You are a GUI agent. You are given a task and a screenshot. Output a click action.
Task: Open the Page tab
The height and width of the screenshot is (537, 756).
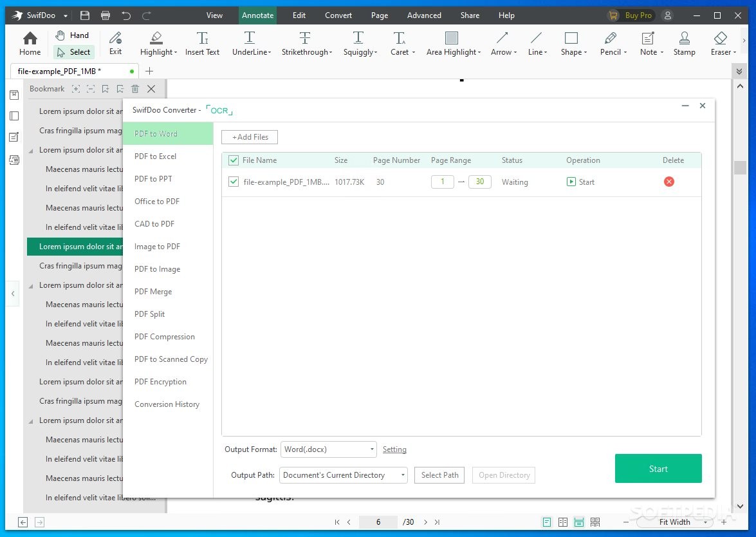pos(380,15)
